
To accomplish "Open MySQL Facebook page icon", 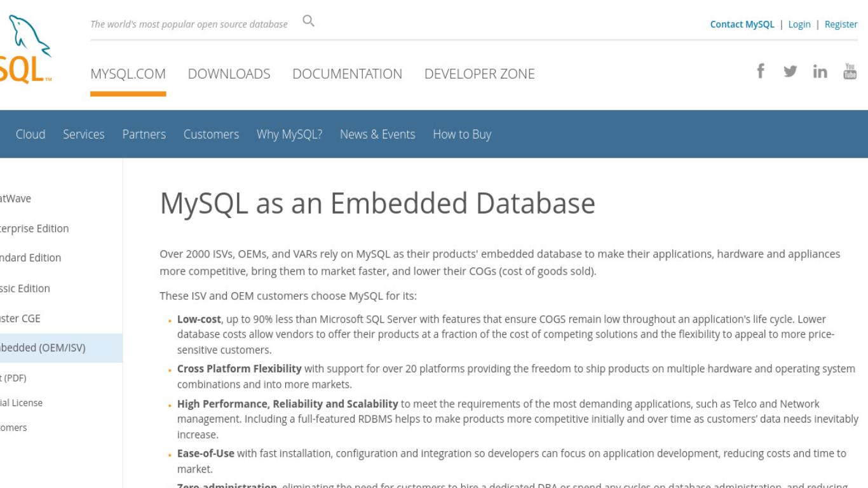I will pyautogui.click(x=760, y=71).
